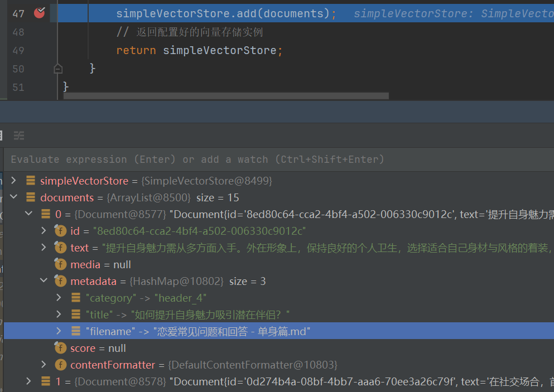Click the horizontal scrollbar of the code editor
This screenshot has width=554, height=392.
(x=226, y=96)
